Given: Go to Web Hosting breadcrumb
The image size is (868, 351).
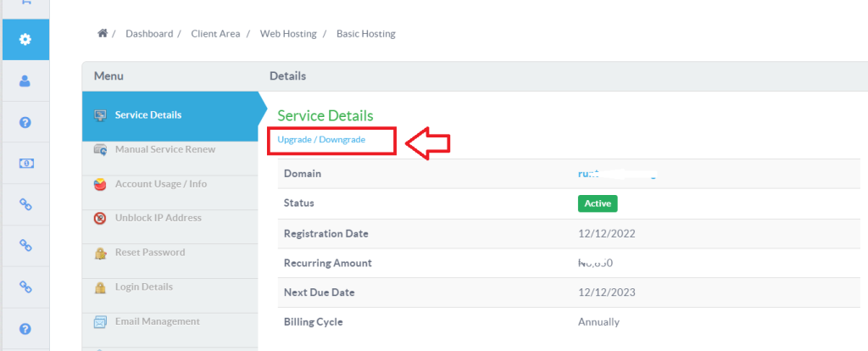Looking at the screenshot, I should (288, 34).
